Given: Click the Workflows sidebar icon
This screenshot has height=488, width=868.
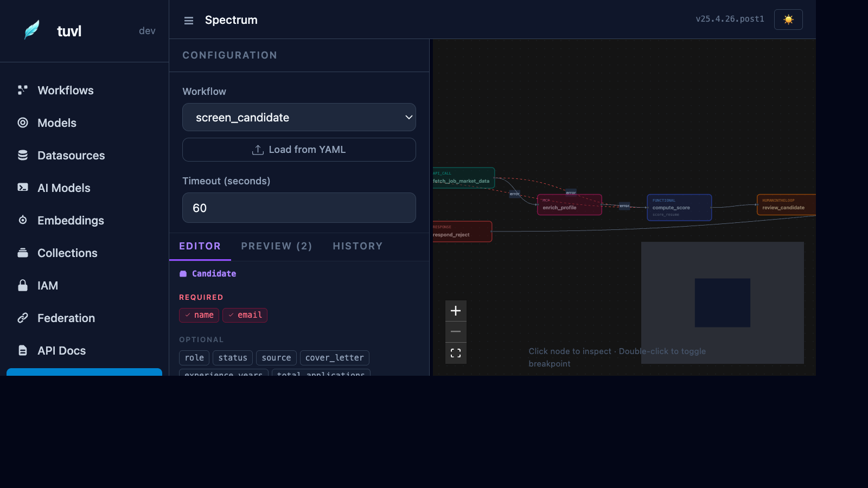Looking at the screenshot, I should 23,90.
